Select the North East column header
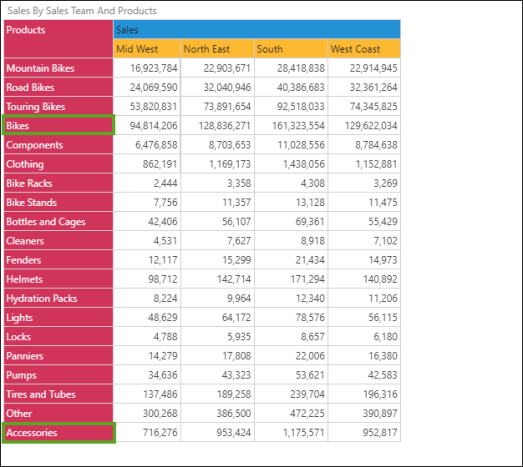Image resolution: width=523 pixels, height=467 pixels. (x=217, y=49)
